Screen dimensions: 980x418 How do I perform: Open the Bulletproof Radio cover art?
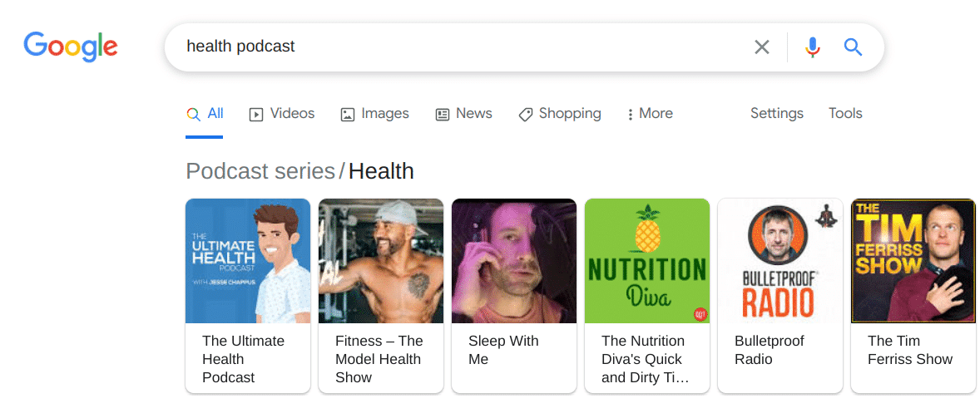780,261
